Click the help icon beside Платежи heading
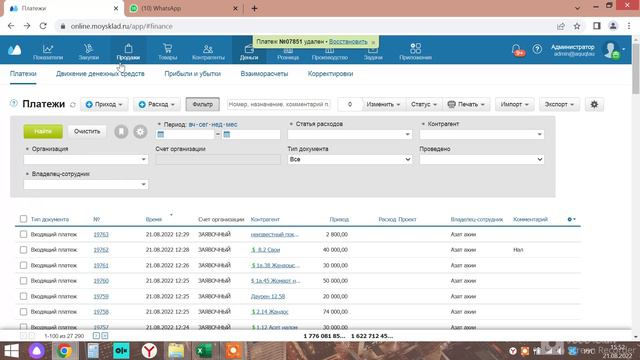 click(14, 103)
